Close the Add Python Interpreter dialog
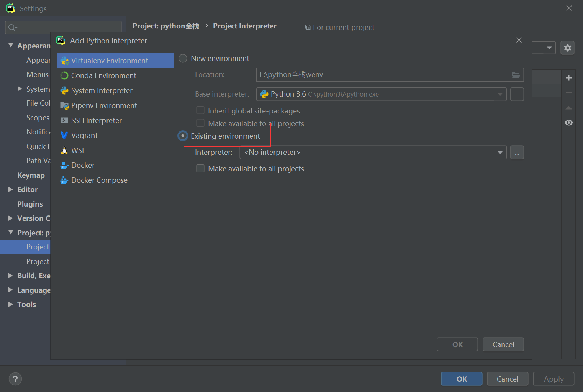583x392 pixels. click(x=519, y=40)
